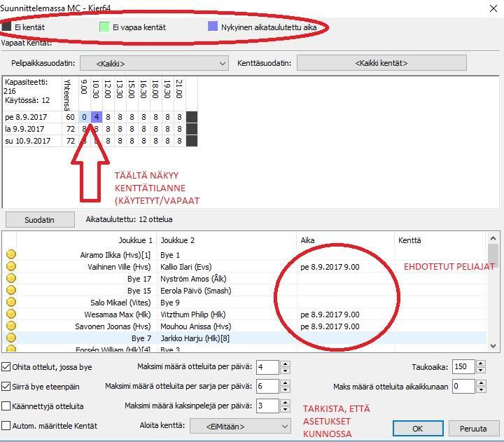Screen dimensions: 504x442
Task: Click the yellow icon beside Eerola Päivö row
Action: coord(11,290)
